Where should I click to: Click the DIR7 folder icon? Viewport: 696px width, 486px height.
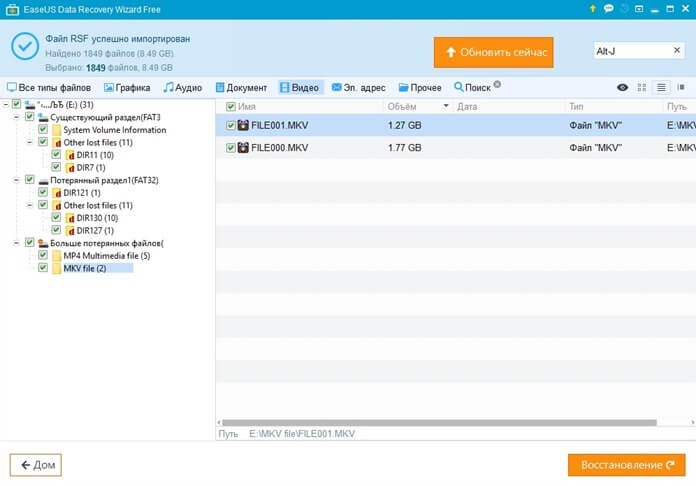70,168
